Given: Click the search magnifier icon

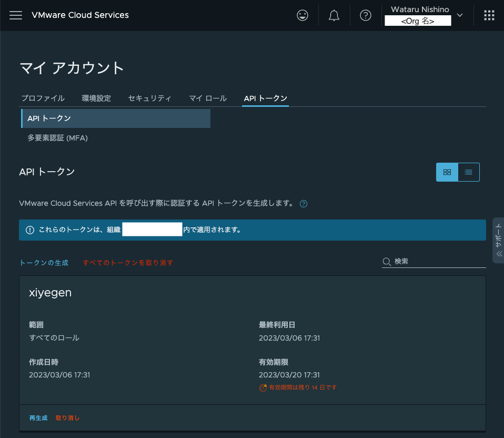Looking at the screenshot, I should (386, 261).
